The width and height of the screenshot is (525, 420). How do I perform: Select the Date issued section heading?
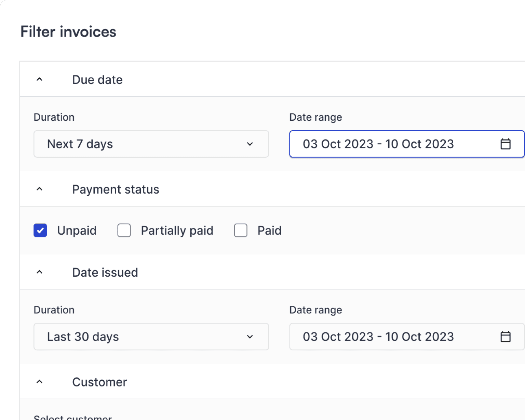coord(105,273)
